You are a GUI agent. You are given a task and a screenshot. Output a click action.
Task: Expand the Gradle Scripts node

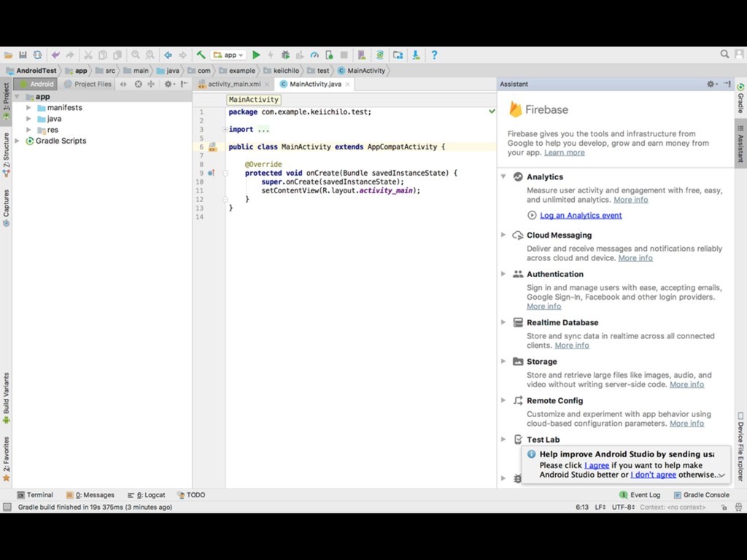[x=18, y=141]
